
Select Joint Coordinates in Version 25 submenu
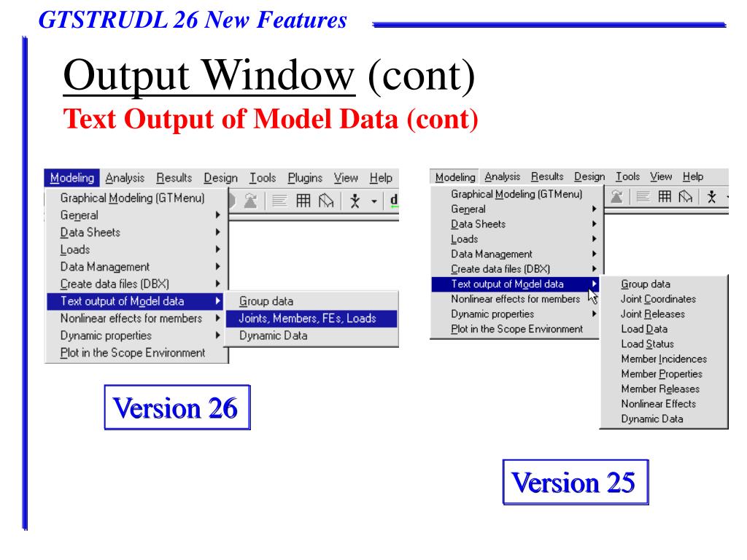tap(664, 298)
